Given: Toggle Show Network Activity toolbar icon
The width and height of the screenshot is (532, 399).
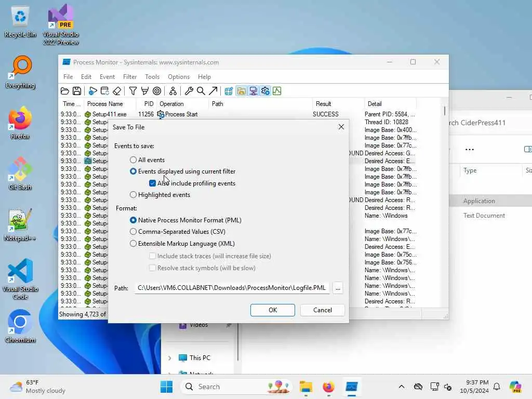Looking at the screenshot, I should point(253,91).
